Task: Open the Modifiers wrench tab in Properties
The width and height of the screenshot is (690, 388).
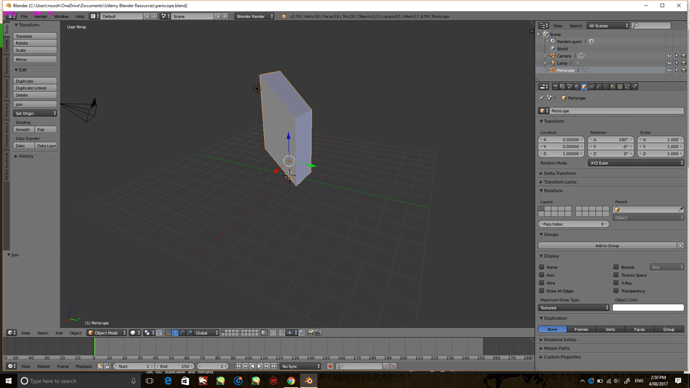Action: tap(598, 87)
